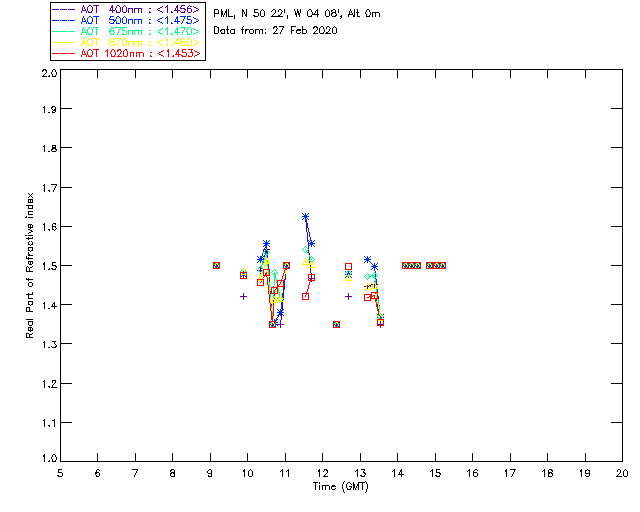The height and width of the screenshot is (512, 640).
Task: Click the hour 9 label on time axis
Action: point(210,473)
